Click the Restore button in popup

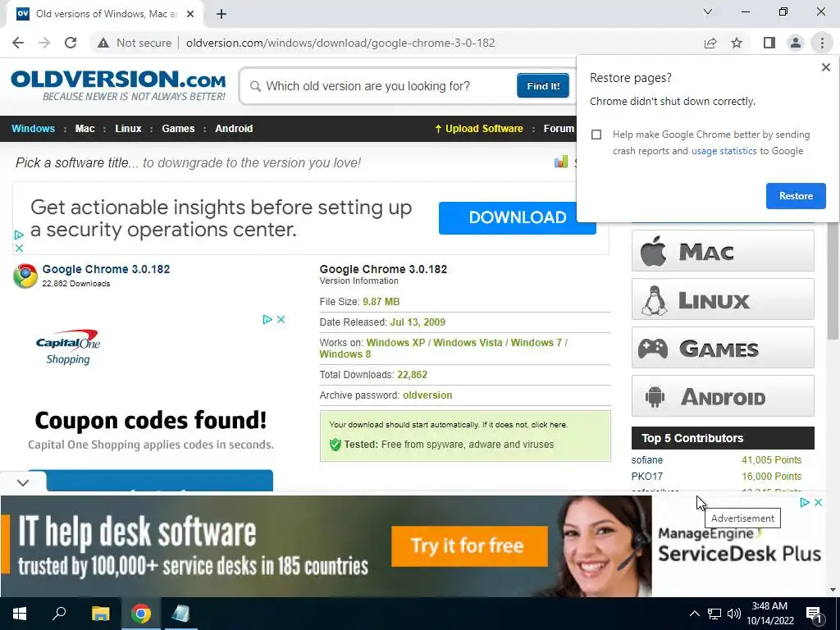tap(796, 196)
